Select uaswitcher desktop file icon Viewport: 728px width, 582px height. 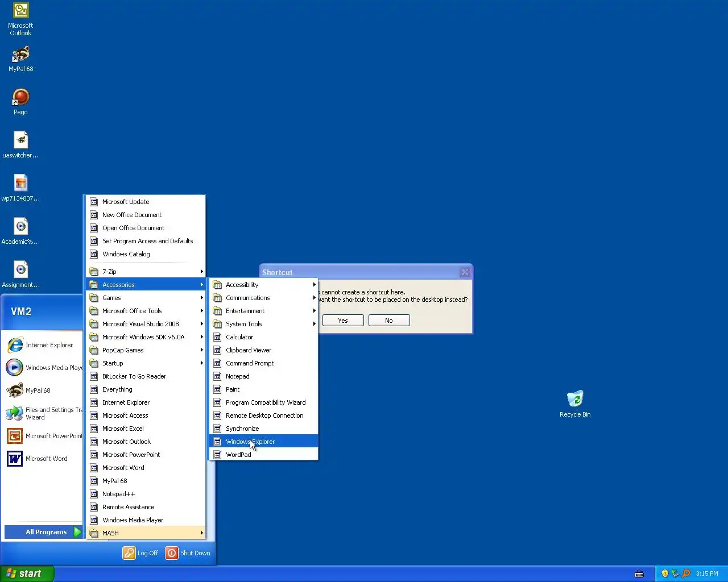pos(20,145)
